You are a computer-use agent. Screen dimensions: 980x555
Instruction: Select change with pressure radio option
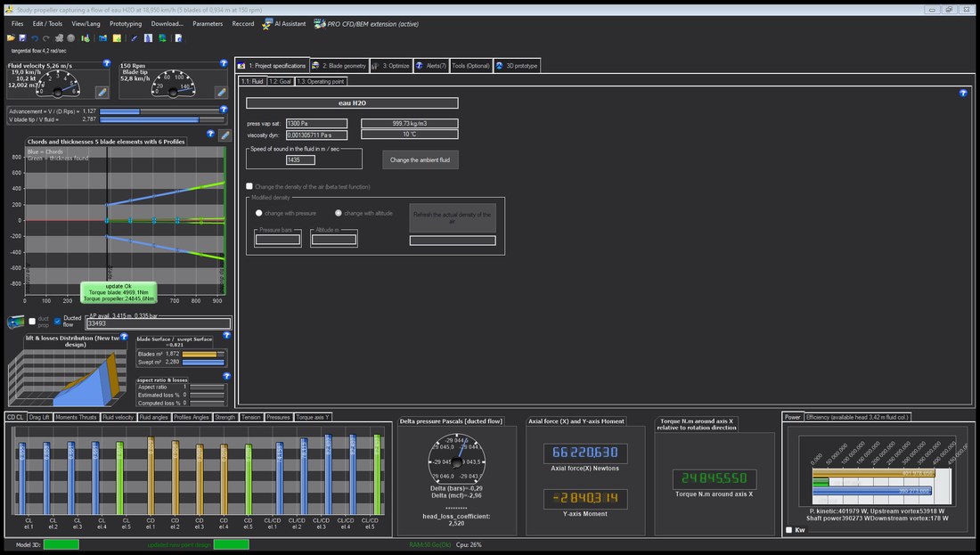[x=258, y=213]
